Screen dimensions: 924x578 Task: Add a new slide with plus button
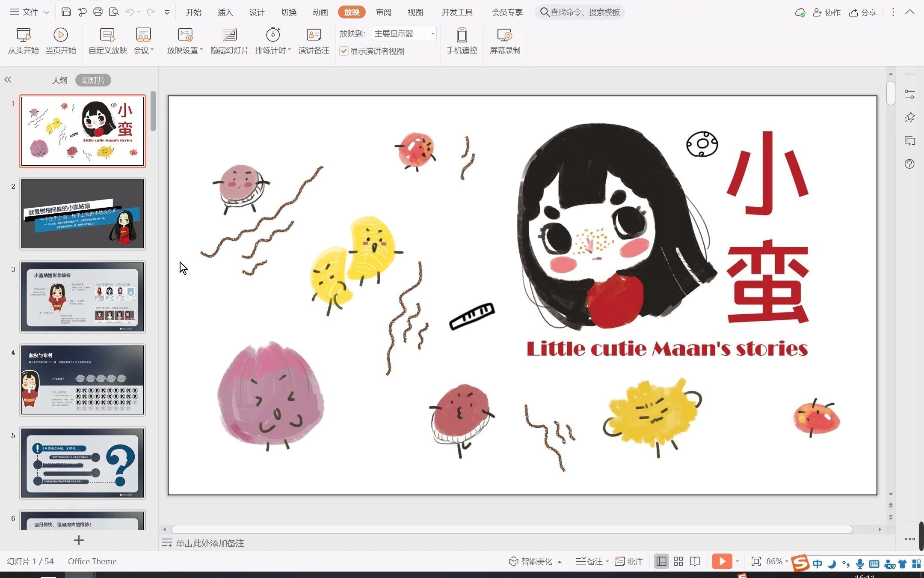tap(79, 540)
